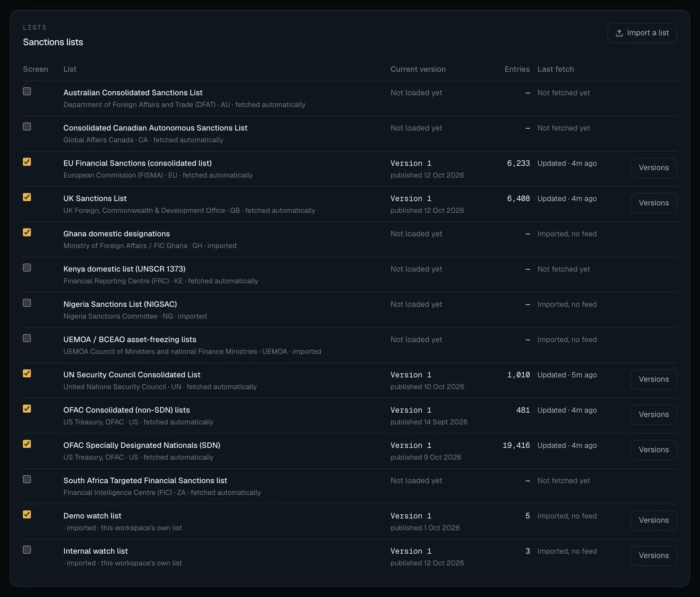Screen dimensions: 700x597
Task: Enable screening for Australian Consolidated Sanctions List
Action: coord(27,91)
